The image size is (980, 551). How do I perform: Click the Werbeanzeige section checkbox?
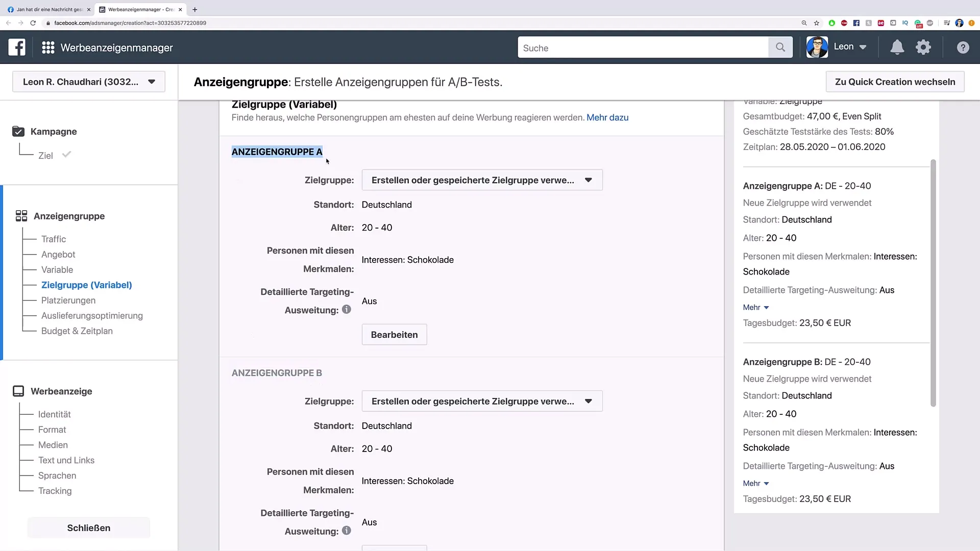pos(18,391)
